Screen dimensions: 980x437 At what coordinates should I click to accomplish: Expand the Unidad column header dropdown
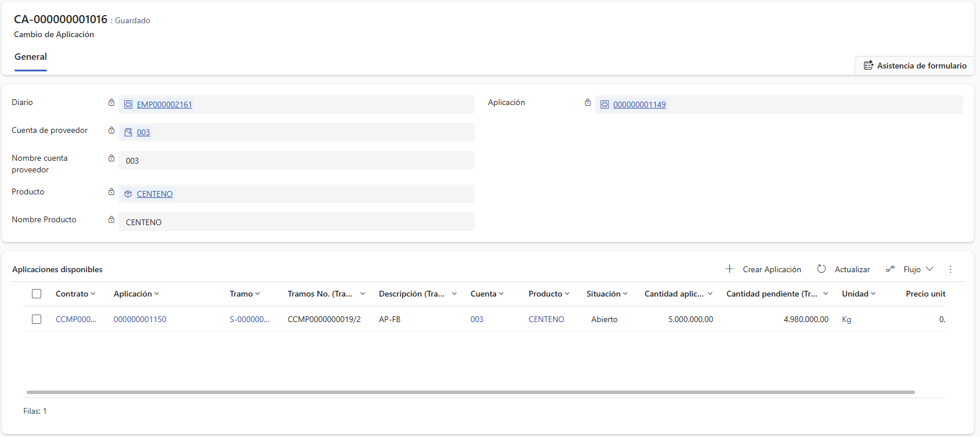coord(873,294)
